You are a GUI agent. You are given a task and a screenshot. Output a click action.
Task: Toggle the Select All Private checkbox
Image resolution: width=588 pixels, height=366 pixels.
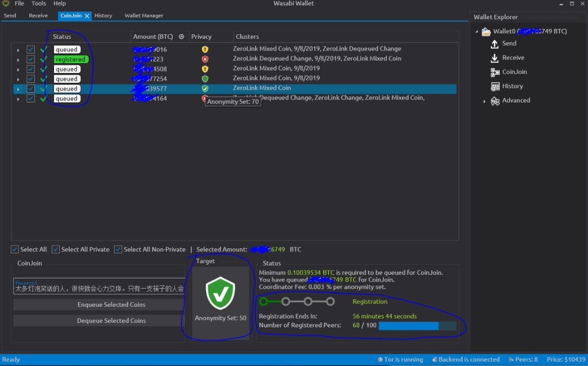(56, 249)
